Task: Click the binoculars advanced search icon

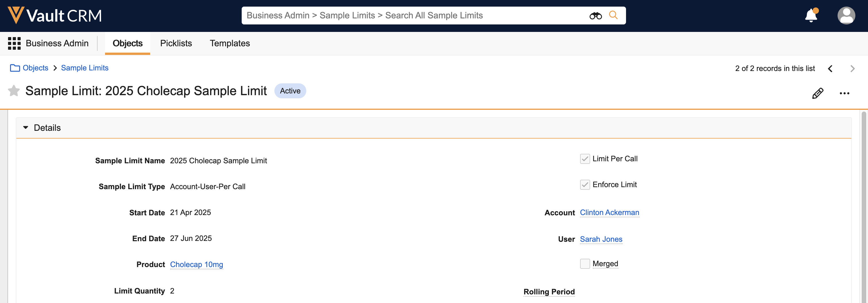Action: click(595, 16)
